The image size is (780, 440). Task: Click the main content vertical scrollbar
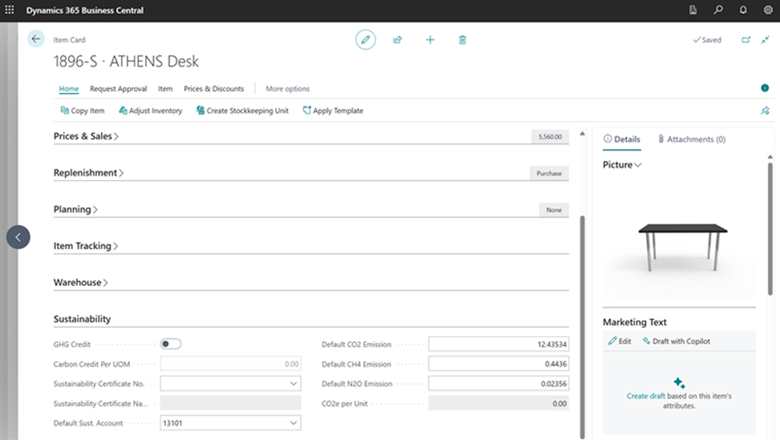pos(582,326)
